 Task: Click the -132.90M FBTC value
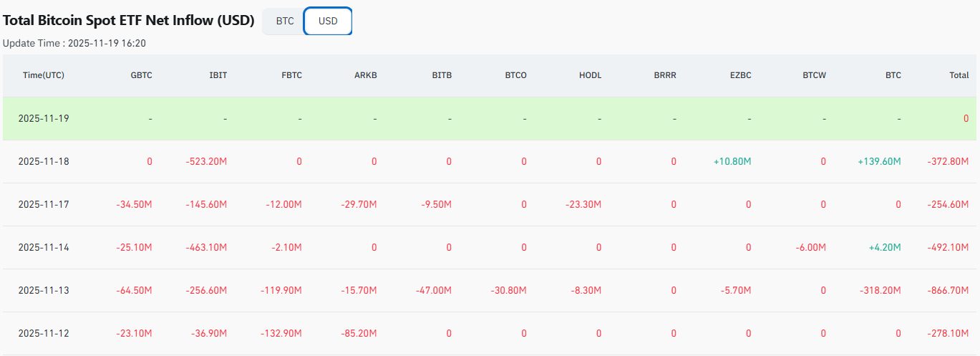tap(281, 334)
